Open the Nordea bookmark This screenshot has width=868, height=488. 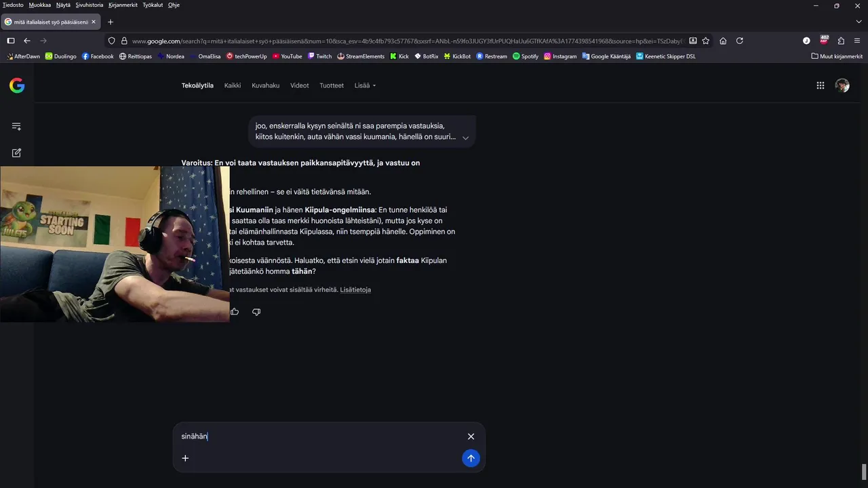point(171,56)
